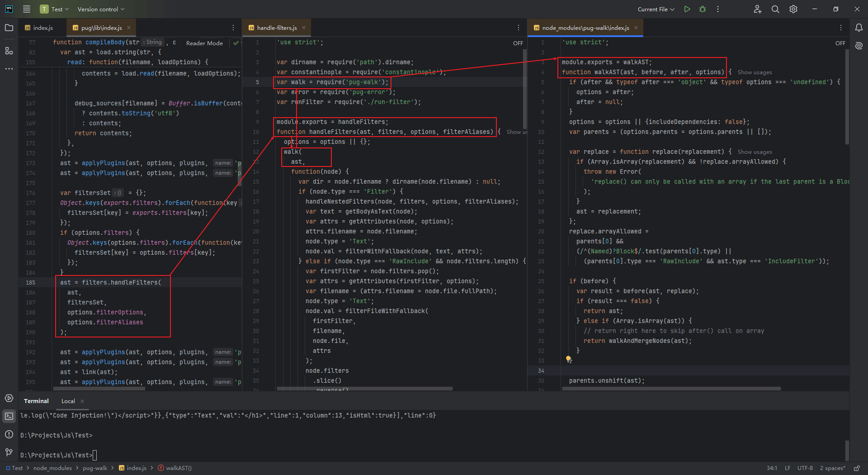Click the terminal command prompt input
868x475 pixels.
coord(95,455)
